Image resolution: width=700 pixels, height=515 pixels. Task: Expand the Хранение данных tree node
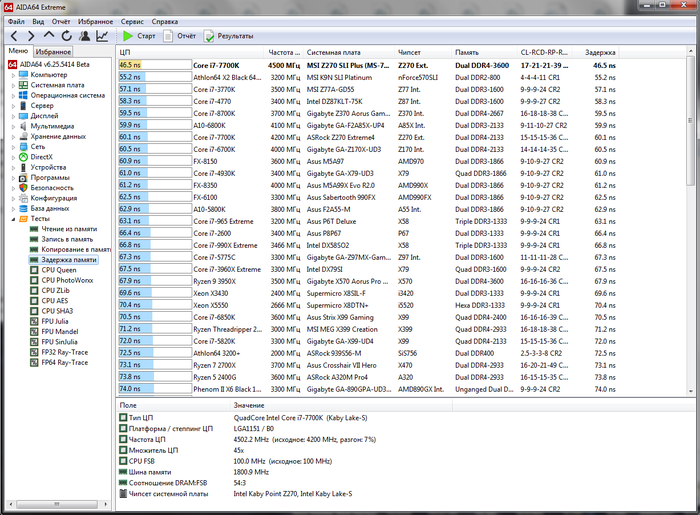tap(13, 137)
